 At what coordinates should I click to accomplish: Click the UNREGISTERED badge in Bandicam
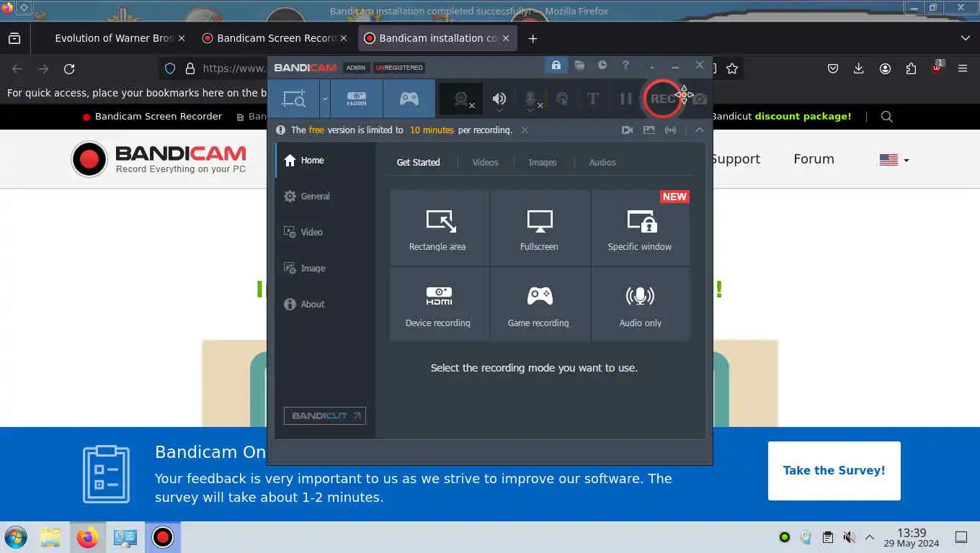pos(399,68)
